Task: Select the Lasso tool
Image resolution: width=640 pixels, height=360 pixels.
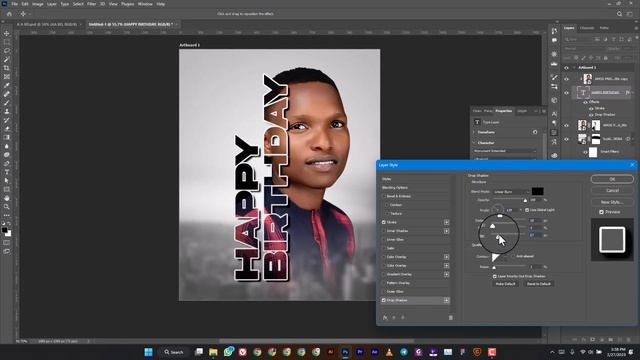Action: tap(7, 51)
